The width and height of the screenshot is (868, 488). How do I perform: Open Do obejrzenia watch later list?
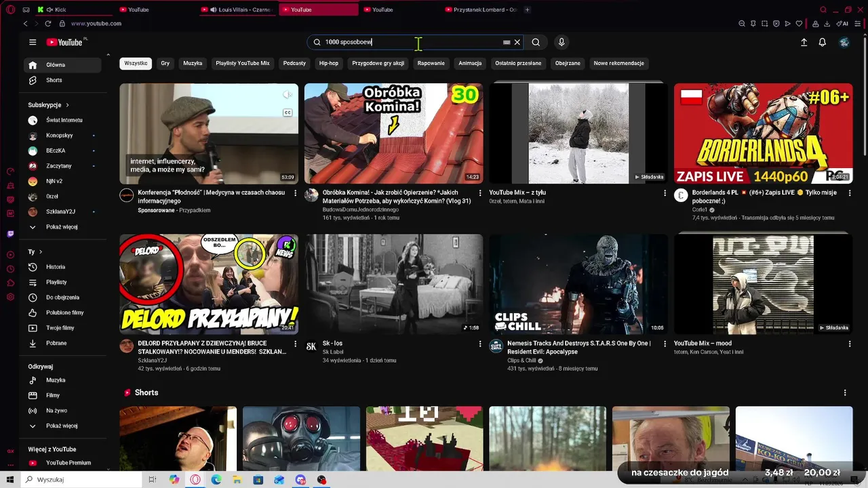[64, 298]
